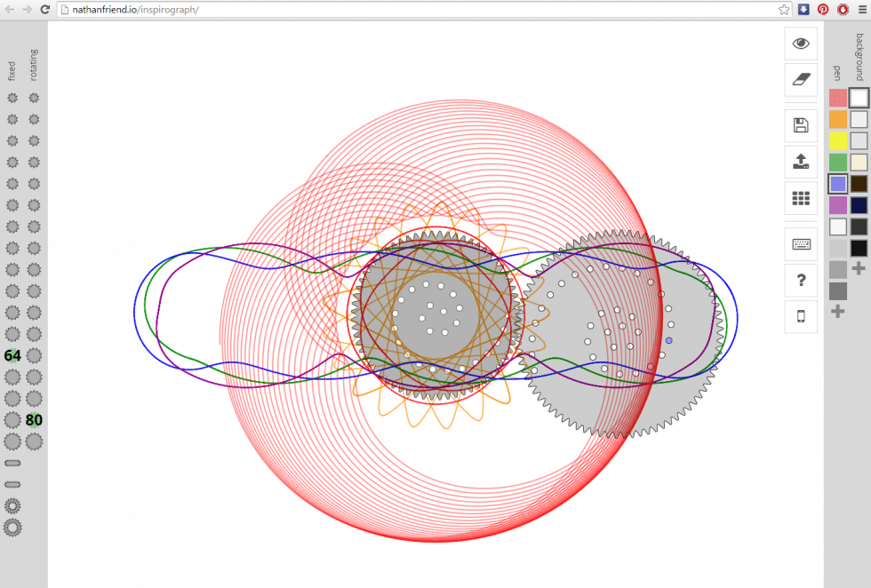This screenshot has width=871, height=588.
Task: Open help with the question mark icon
Action: pos(801,280)
